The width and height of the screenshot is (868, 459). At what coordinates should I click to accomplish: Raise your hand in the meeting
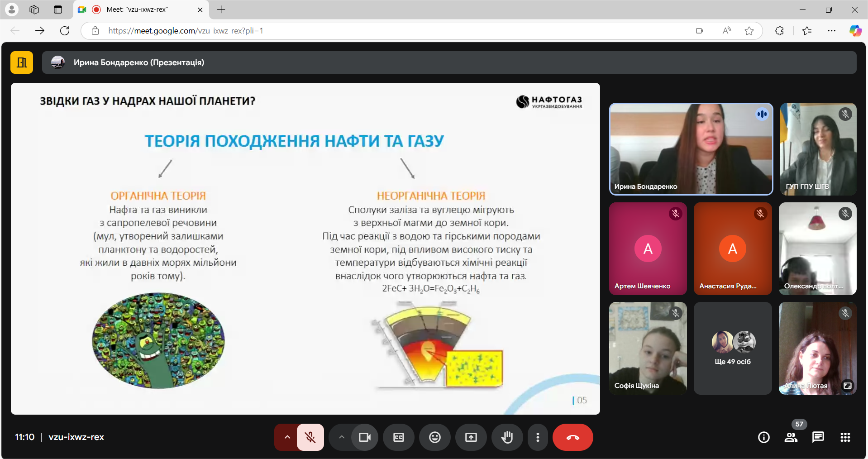(x=507, y=437)
